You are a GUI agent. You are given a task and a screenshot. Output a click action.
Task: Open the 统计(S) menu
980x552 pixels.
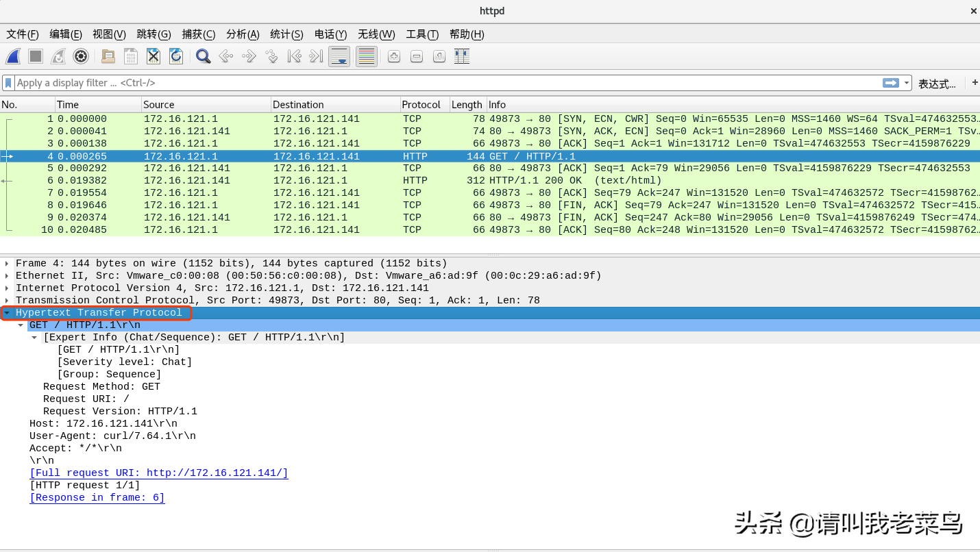click(x=286, y=34)
